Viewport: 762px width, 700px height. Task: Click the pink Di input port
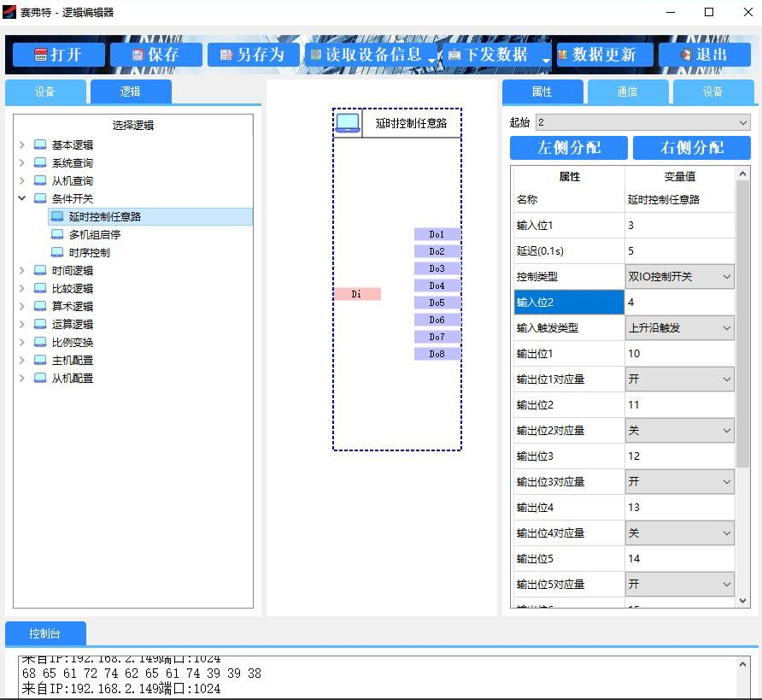356,294
